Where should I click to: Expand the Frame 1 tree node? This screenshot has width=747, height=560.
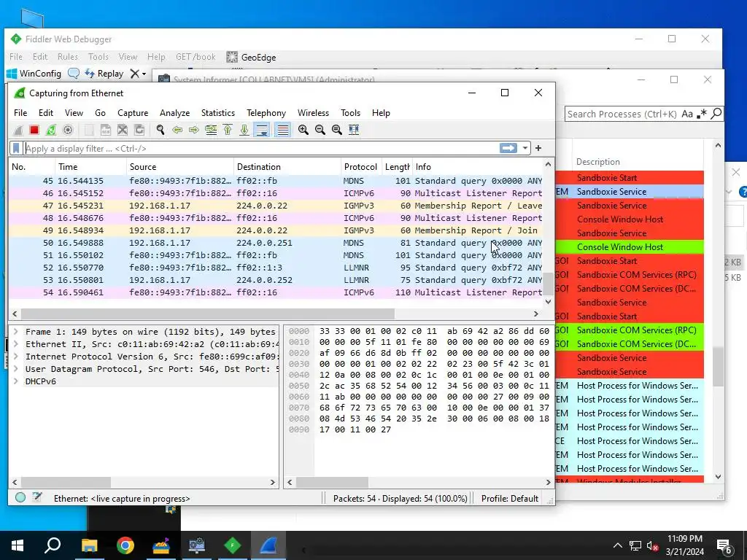pos(16,332)
